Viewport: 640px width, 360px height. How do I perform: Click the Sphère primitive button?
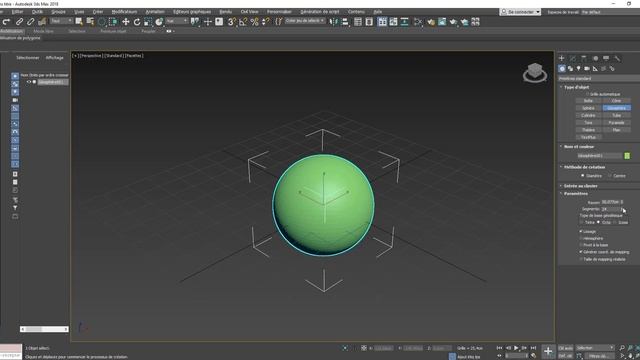588,108
